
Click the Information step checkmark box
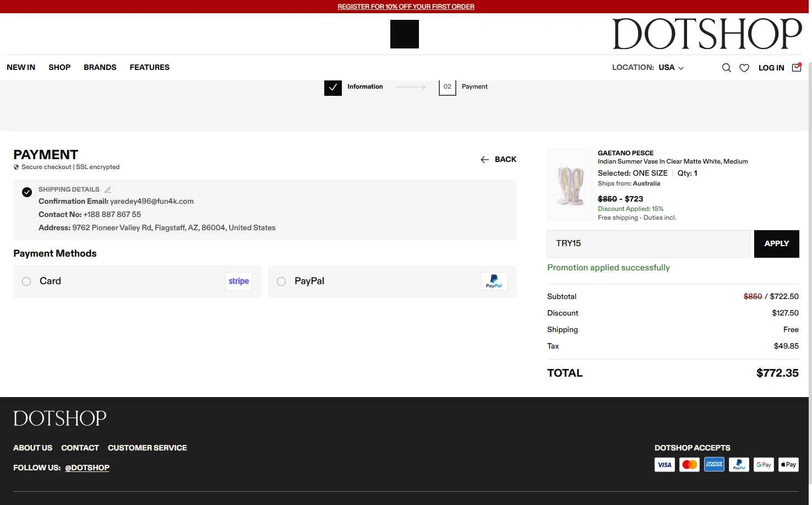pyautogui.click(x=333, y=87)
